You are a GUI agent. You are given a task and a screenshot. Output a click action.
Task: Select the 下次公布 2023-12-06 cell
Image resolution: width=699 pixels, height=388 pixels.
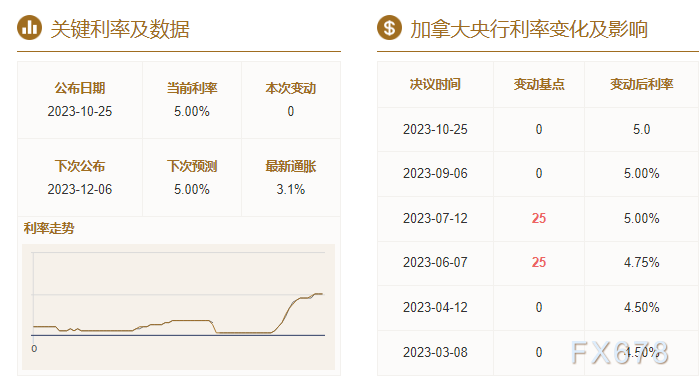coord(80,177)
